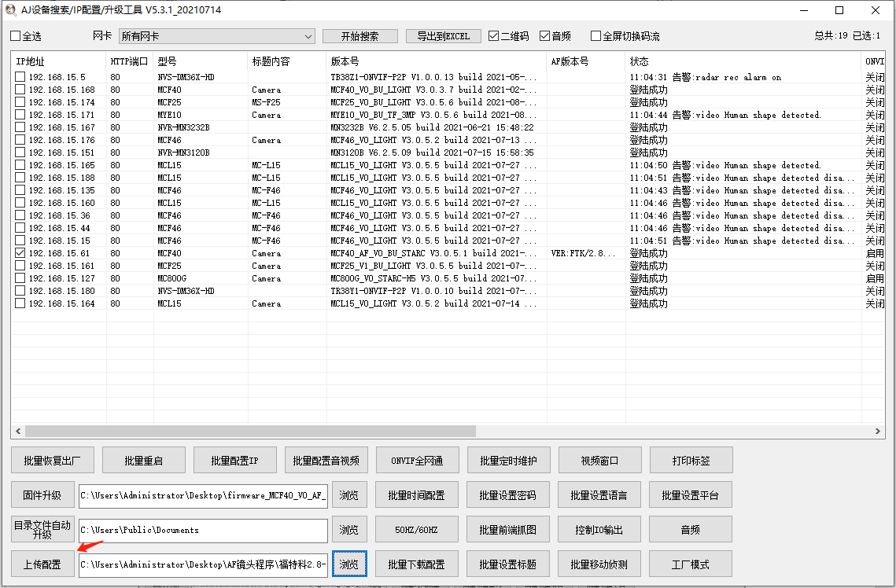
Task: Enable 全屏切换码流 checkbox
Action: click(595, 36)
